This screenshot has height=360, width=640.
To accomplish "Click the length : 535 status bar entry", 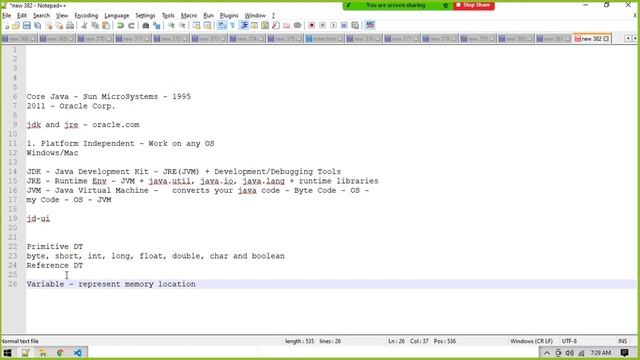I will coord(300,341).
